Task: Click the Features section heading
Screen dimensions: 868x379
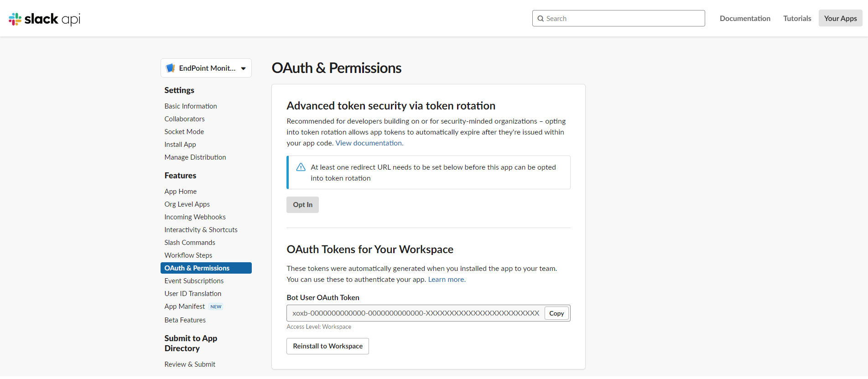Action: [x=180, y=176]
